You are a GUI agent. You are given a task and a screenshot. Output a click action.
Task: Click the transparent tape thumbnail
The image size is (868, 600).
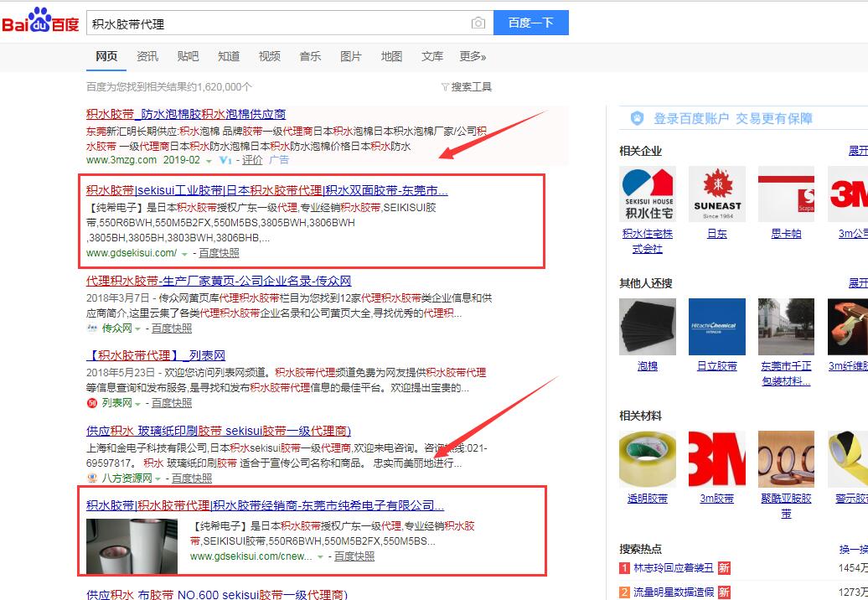coord(648,459)
